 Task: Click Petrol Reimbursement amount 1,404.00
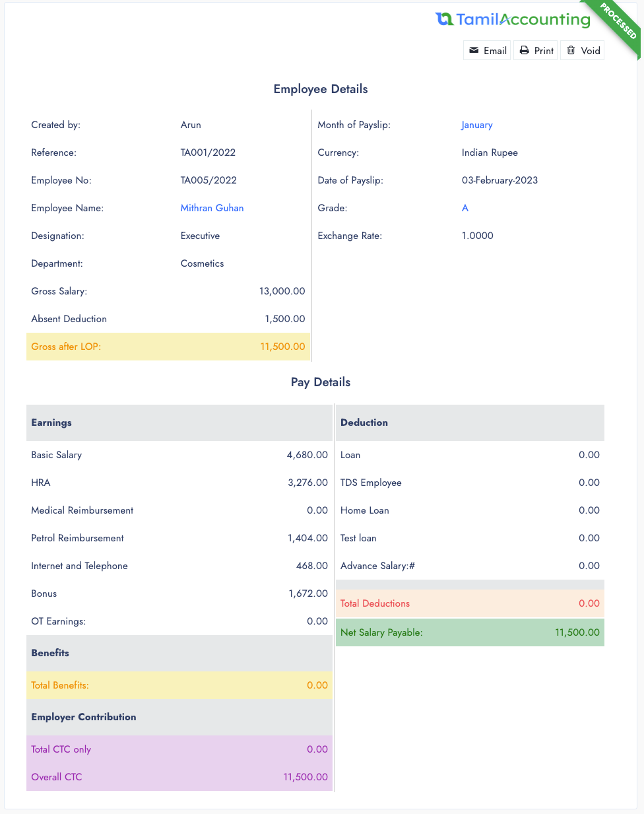pos(307,538)
